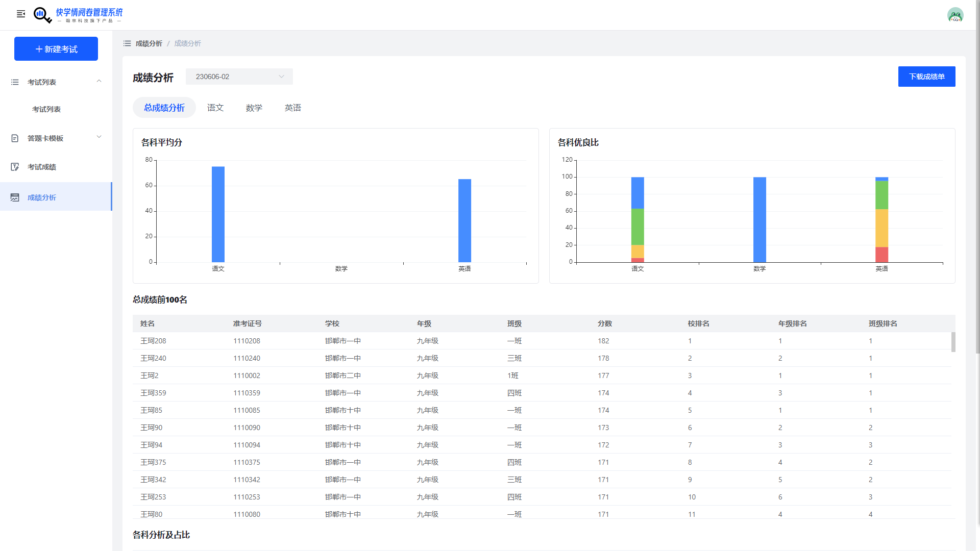Click the 答题卡模板 document icon
This screenshot has height=551, width=980.
(x=15, y=138)
